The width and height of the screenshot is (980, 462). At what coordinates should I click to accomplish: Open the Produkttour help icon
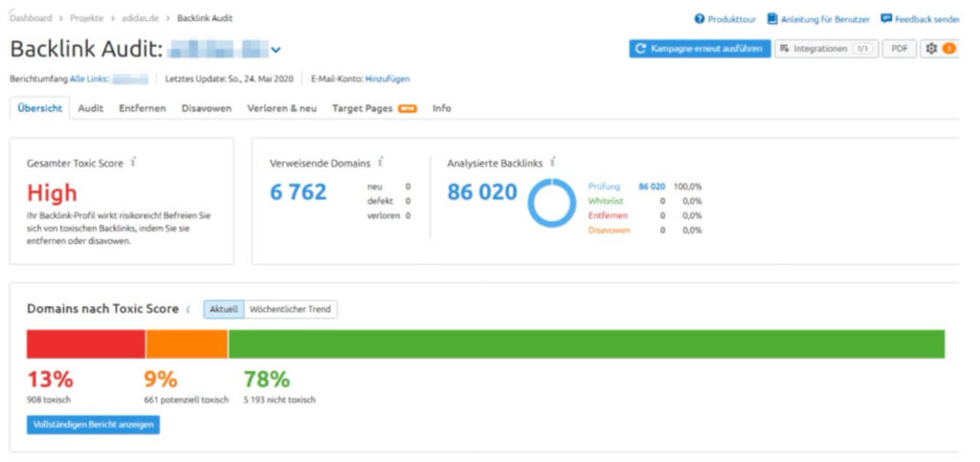[700, 19]
